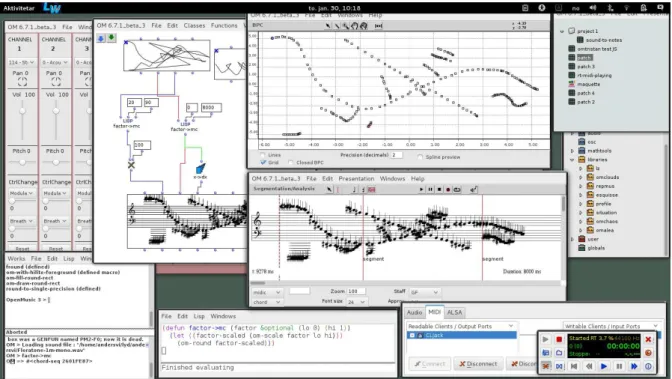Open Writable Clients / Input Ports dropdown
Screen dimensions: 672x379
(611, 326)
